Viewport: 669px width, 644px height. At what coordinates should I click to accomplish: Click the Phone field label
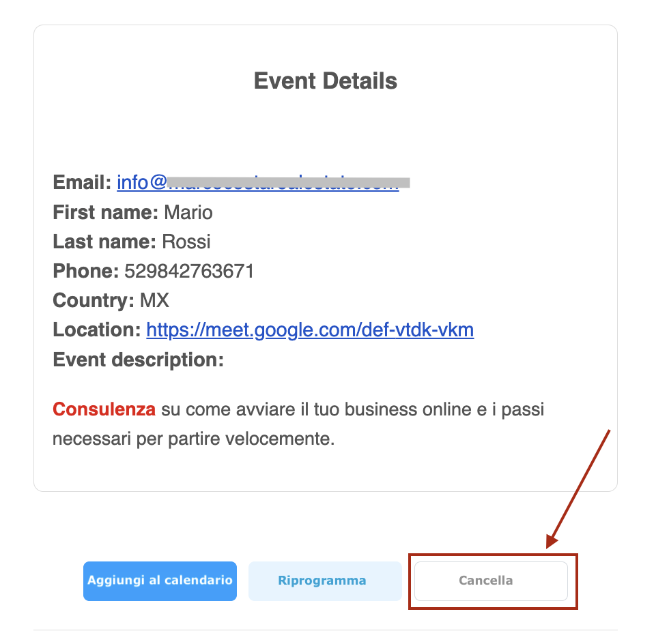coord(86,272)
